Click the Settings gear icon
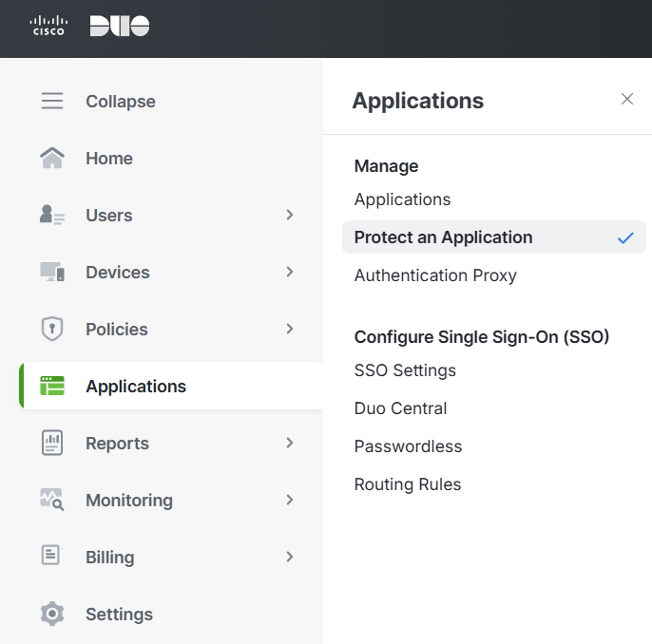Screen dimensions: 652x644 [52, 614]
